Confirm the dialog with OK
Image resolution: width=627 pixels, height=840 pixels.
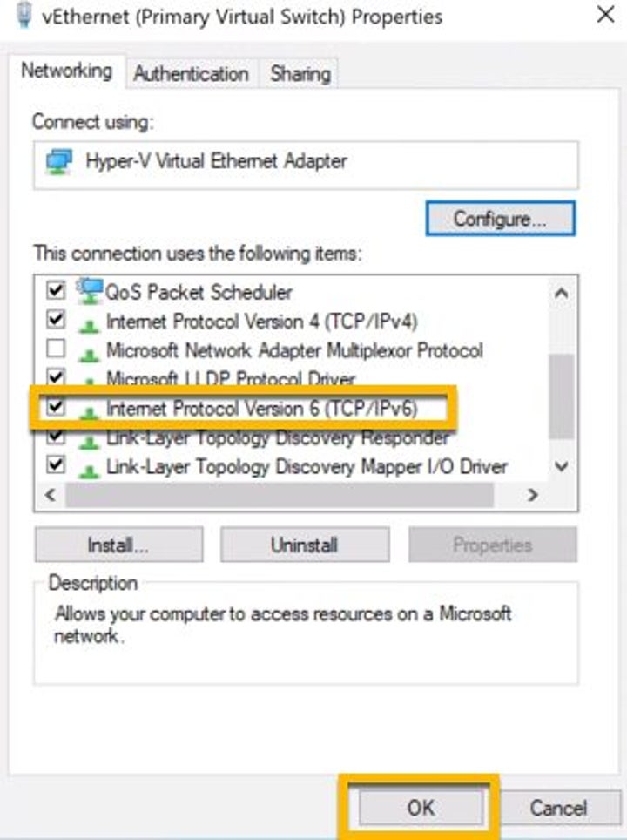[x=421, y=807]
